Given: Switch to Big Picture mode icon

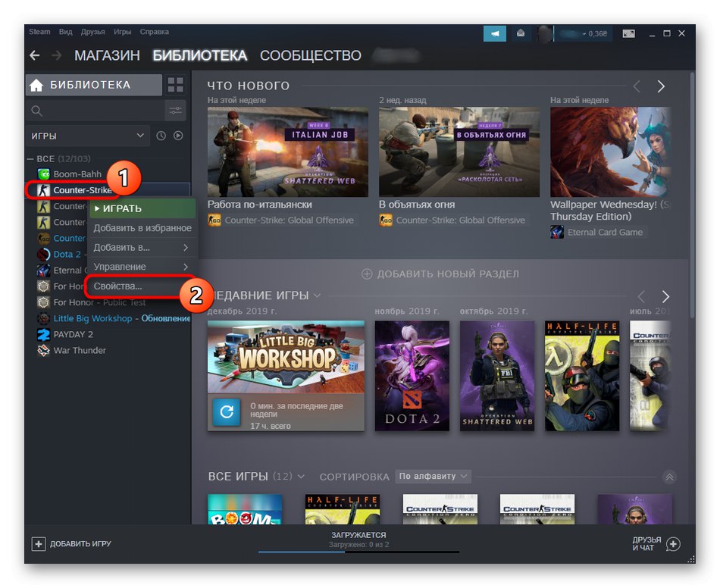Looking at the screenshot, I should click(x=628, y=33).
